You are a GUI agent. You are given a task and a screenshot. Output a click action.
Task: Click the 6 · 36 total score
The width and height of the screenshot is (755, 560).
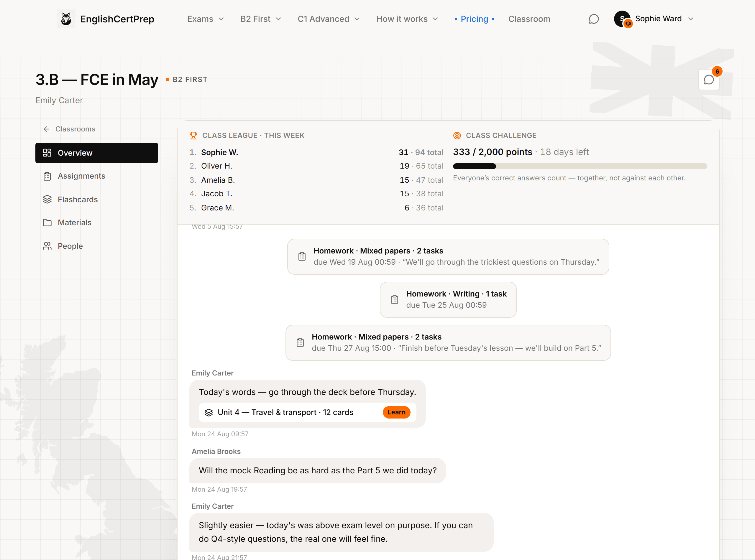[424, 208]
